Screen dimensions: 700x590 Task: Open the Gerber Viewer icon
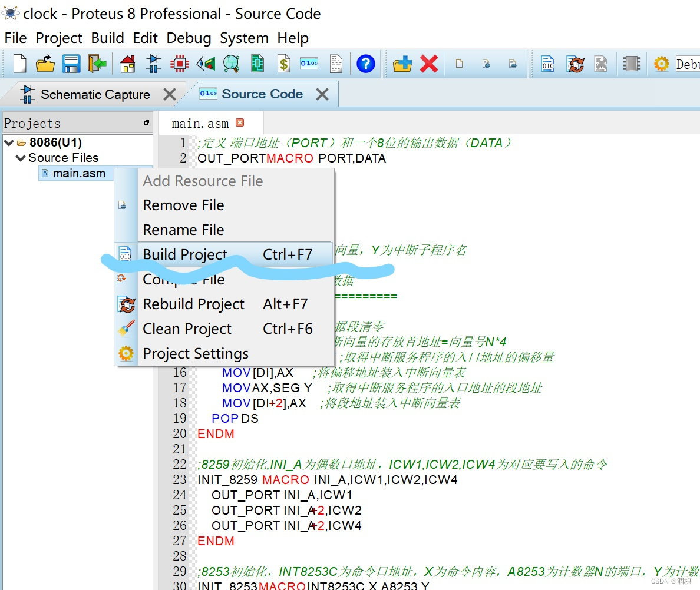(x=231, y=64)
